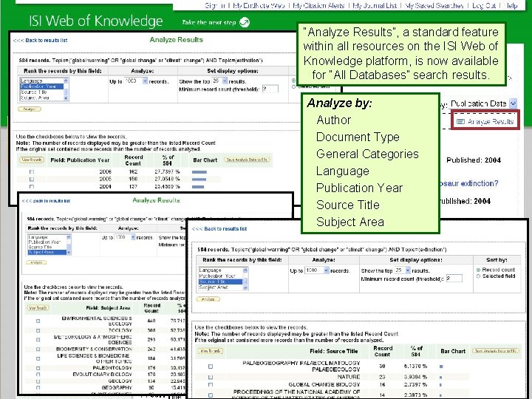Click View Records button in Subject Area panel
Screen dimensions: 532x399
pos(38,307)
